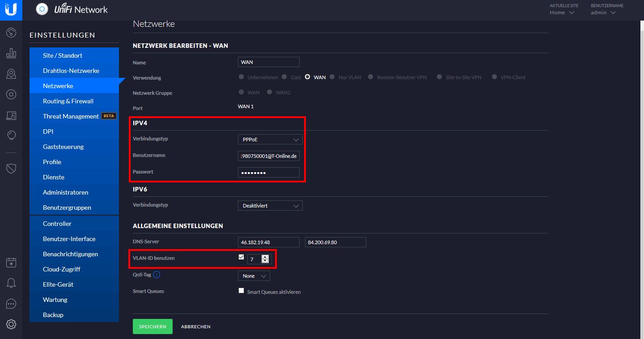Select the WAN usage radio button
The image size is (644, 339).
coord(307,77)
